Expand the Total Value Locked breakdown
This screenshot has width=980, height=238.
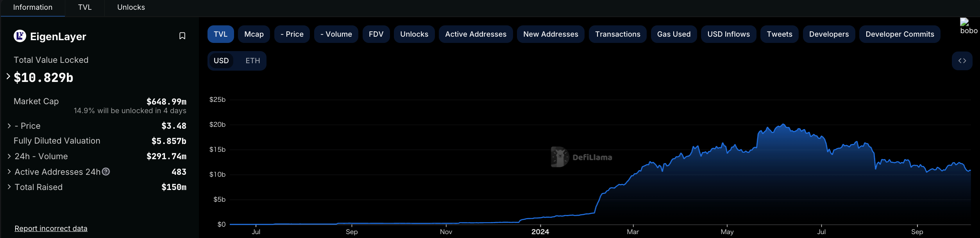(8, 76)
